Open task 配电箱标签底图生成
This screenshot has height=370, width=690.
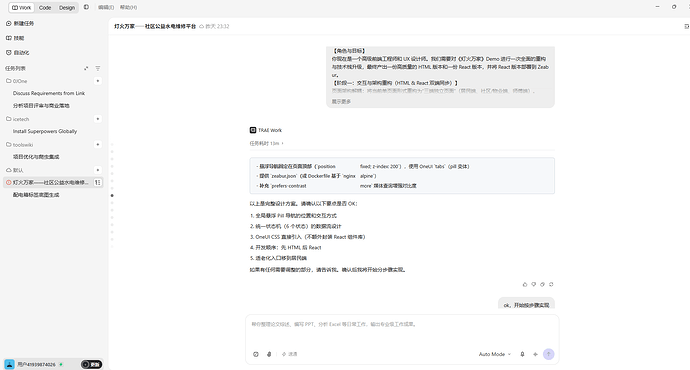tap(36, 194)
